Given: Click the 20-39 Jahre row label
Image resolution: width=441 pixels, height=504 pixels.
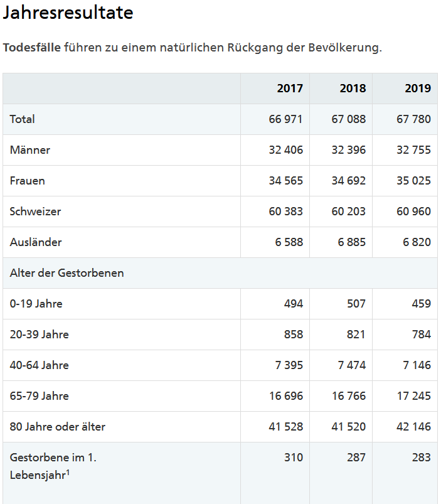Looking at the screenshot, I should [x=40, y=335].
